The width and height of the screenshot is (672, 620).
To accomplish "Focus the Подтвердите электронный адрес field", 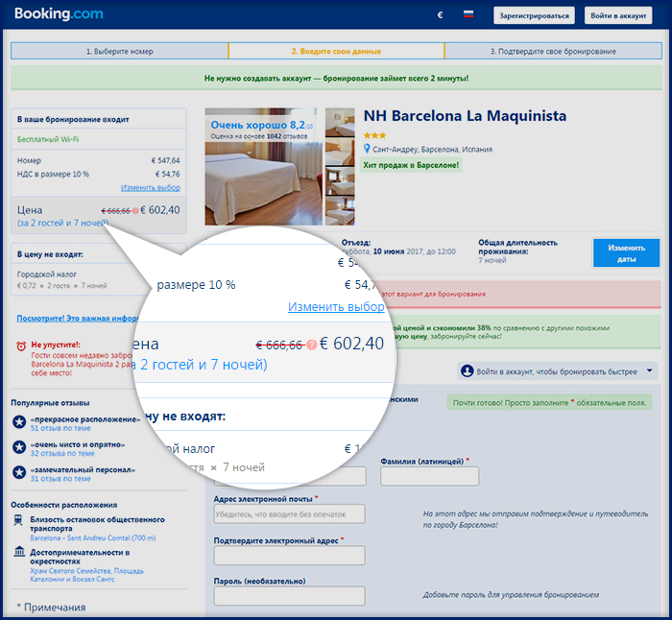I will pos(289,556).
